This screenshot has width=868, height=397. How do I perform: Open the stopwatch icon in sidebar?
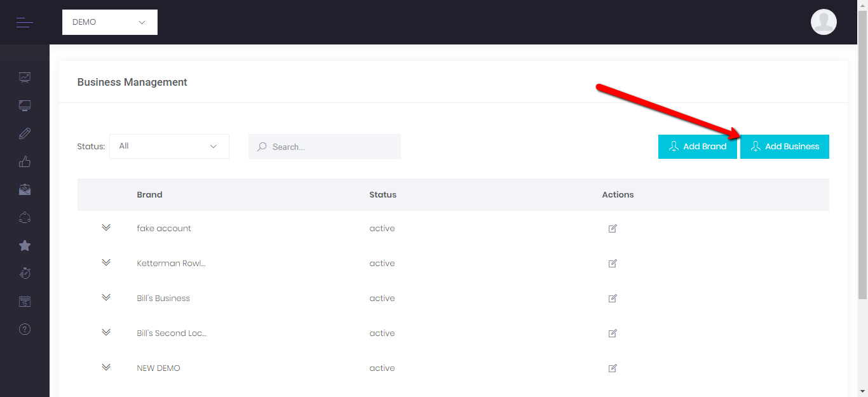(x=25, y=273)
